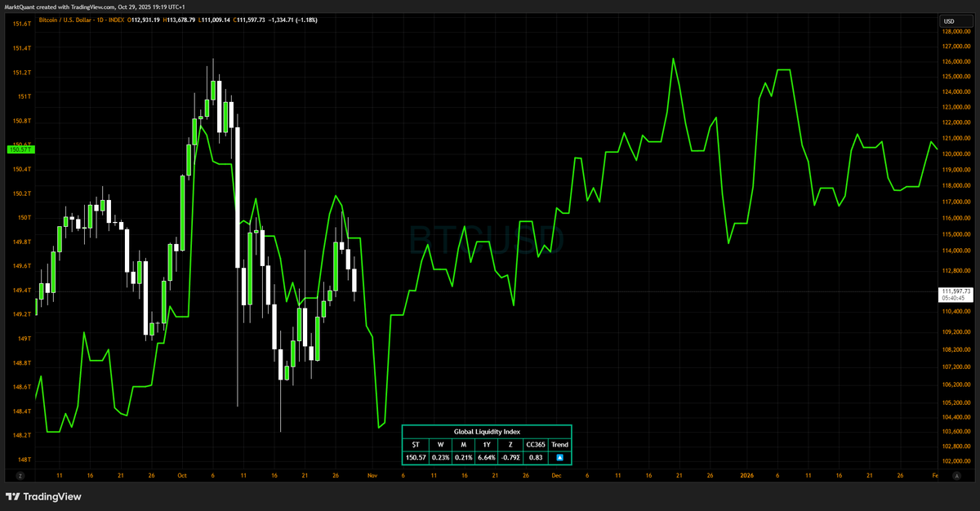
Task: Click the CC365 column header
Action: click(x=535, y=444)
